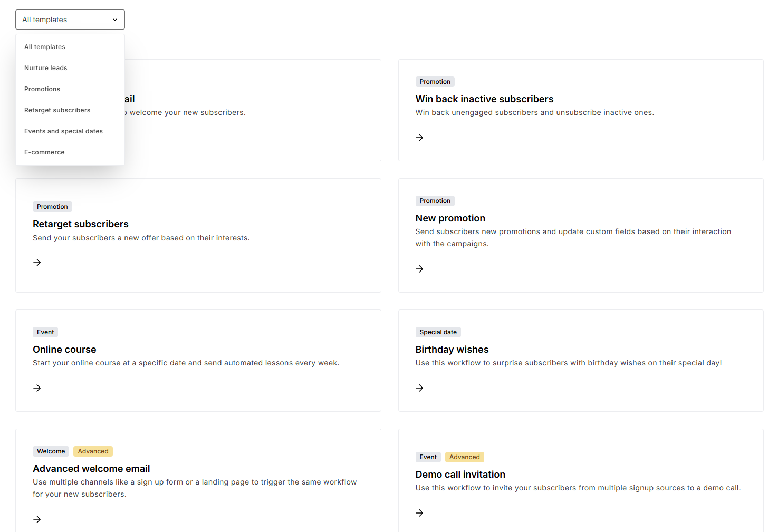Viewport: 768px width, 532px height.
Task: Click the Promotion badge on Win back card
Action: pos(435,81)
